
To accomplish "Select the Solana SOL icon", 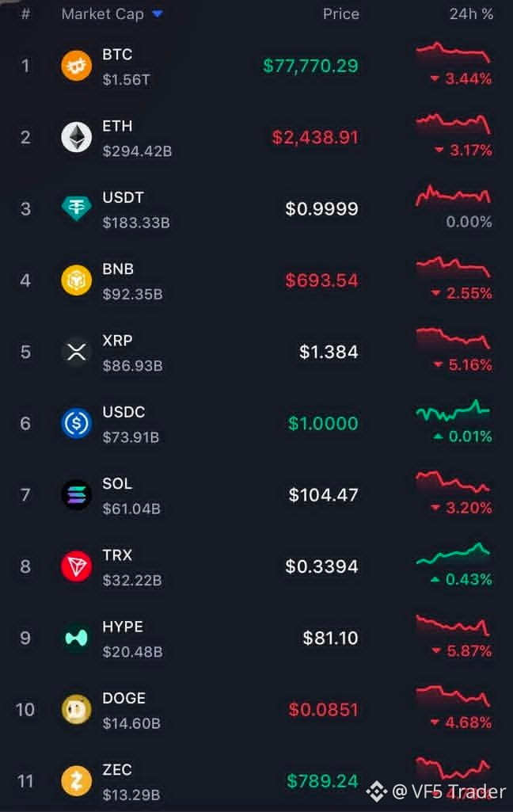I will click(76, 494).
